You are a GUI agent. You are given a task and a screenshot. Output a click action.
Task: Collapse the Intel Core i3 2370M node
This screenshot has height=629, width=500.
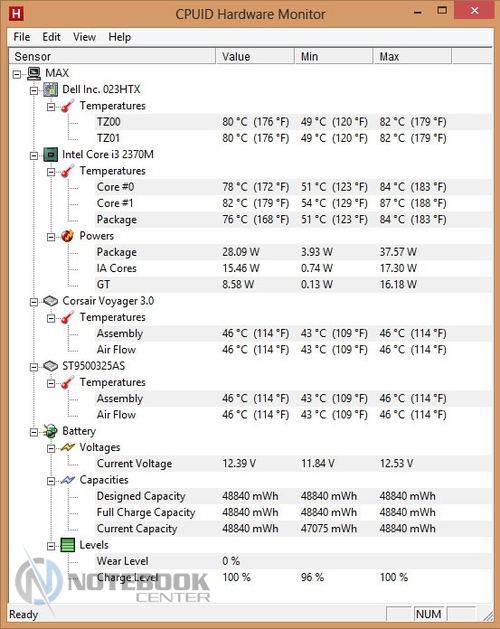click(x=34, y=156)
